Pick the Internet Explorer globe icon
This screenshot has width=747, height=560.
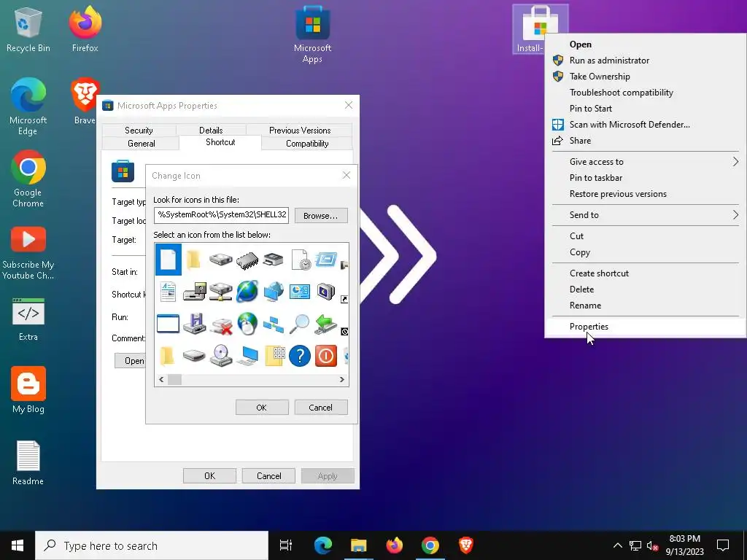[247, 292]
